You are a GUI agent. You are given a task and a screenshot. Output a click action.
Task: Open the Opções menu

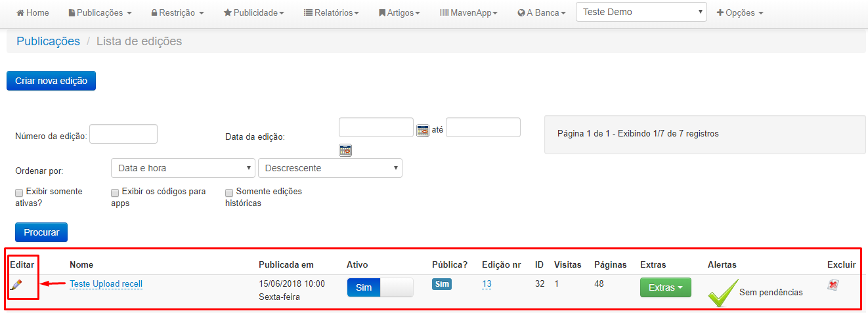(740, 12)
